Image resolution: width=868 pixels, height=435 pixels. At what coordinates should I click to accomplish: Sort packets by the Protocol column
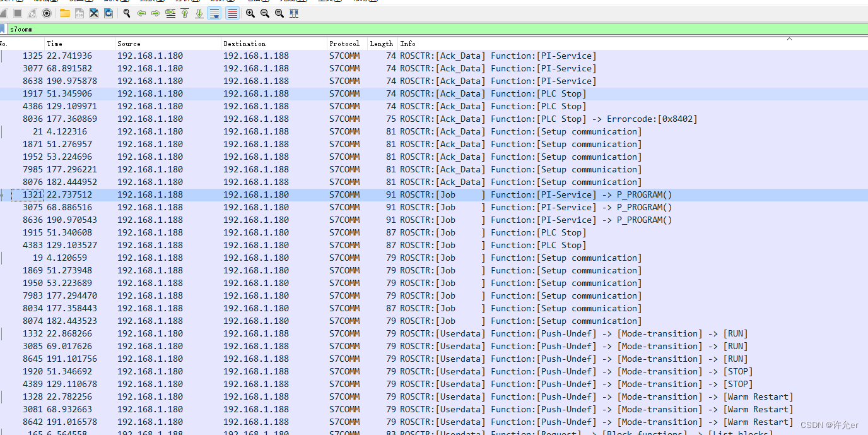point(344,43)
